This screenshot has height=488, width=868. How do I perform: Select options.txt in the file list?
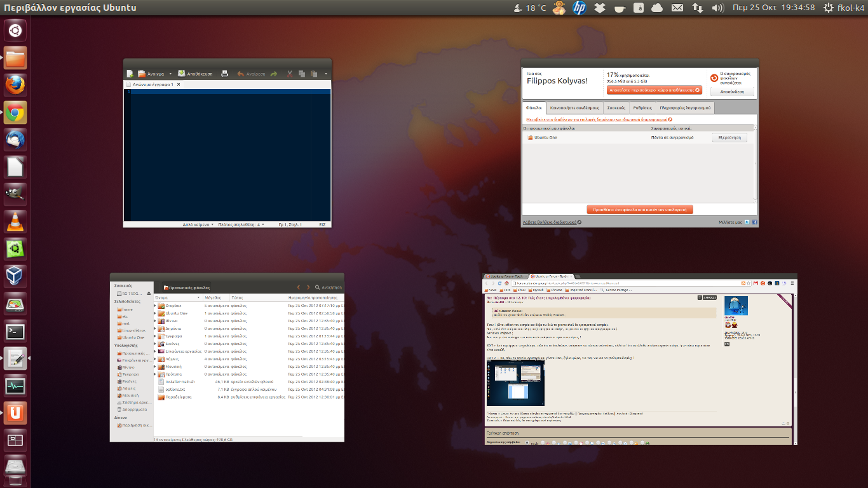174,389
